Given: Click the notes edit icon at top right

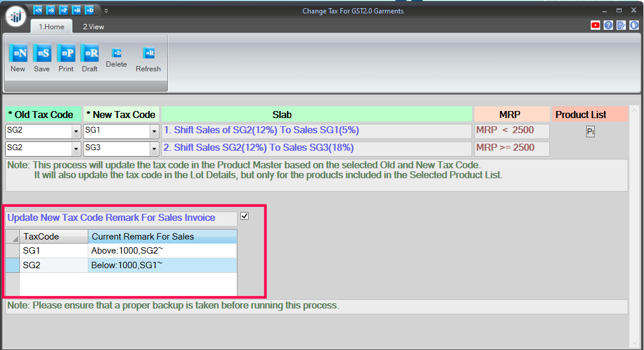Looking at the screenshot, I should click(x=621, y=25).
